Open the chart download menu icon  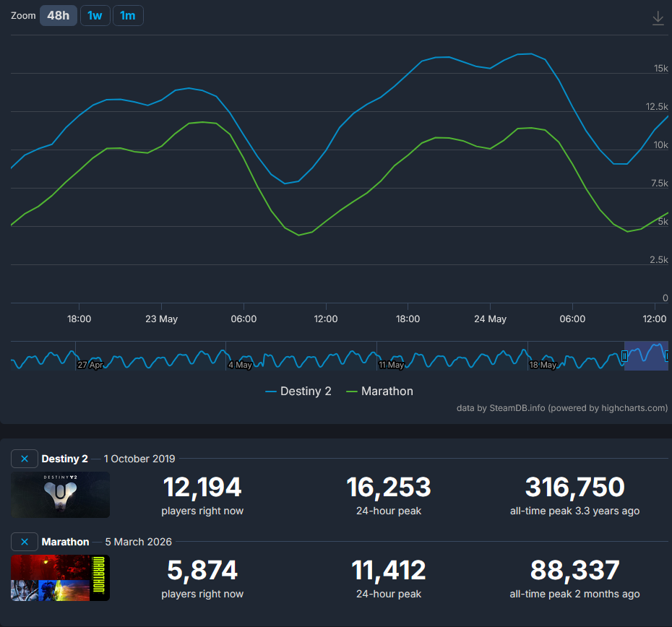658,18
